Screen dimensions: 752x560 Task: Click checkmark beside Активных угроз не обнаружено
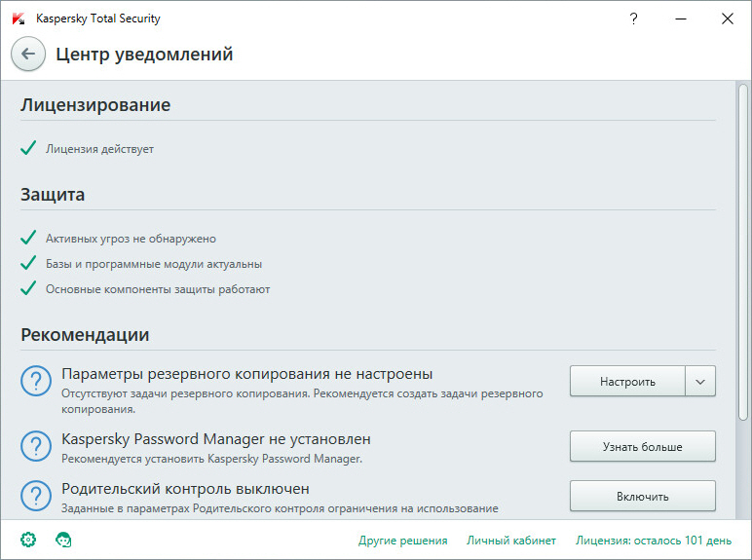tap(28, 238)
